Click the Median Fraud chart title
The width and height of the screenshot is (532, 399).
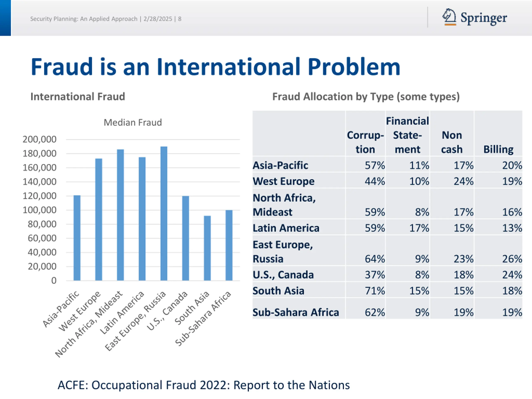133,122
